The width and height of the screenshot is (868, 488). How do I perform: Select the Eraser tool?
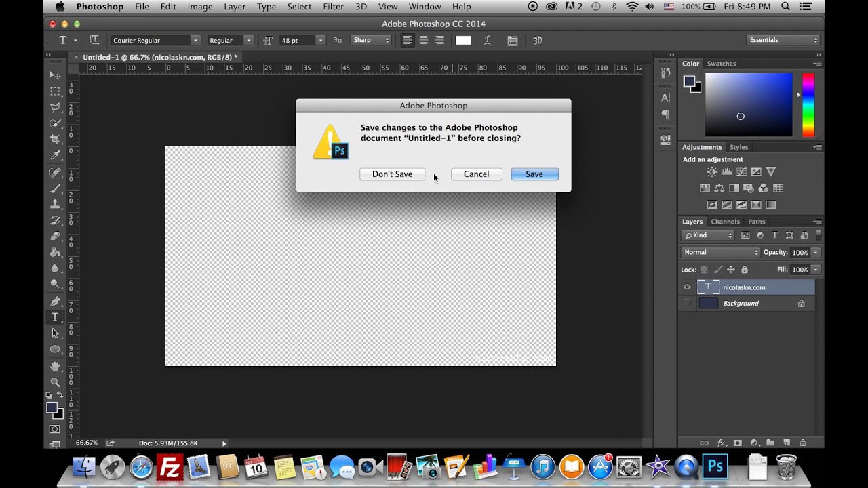55,236
